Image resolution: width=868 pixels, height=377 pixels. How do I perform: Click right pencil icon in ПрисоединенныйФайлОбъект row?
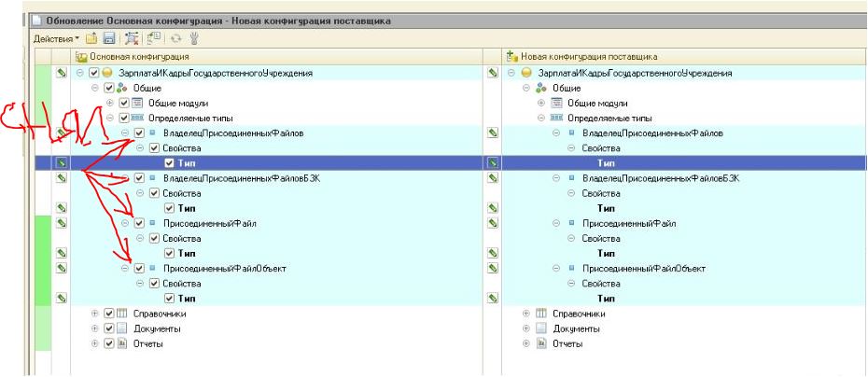492,268
